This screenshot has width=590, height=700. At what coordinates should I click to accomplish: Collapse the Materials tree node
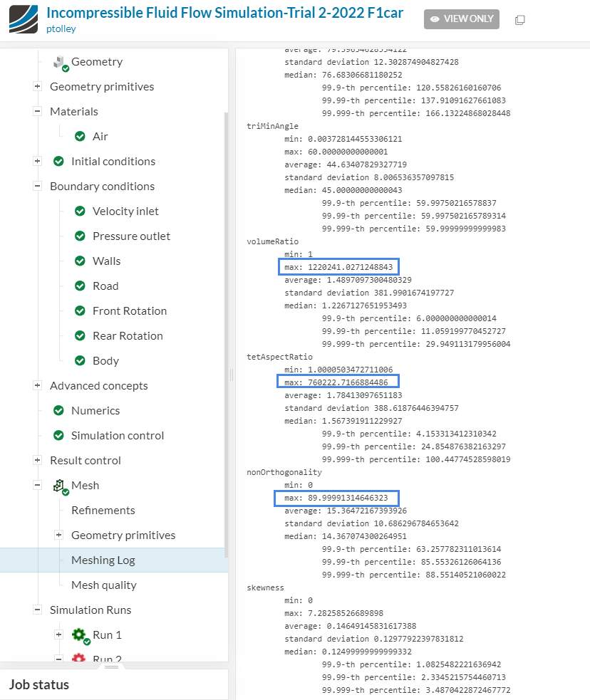(x=37, y=111)
